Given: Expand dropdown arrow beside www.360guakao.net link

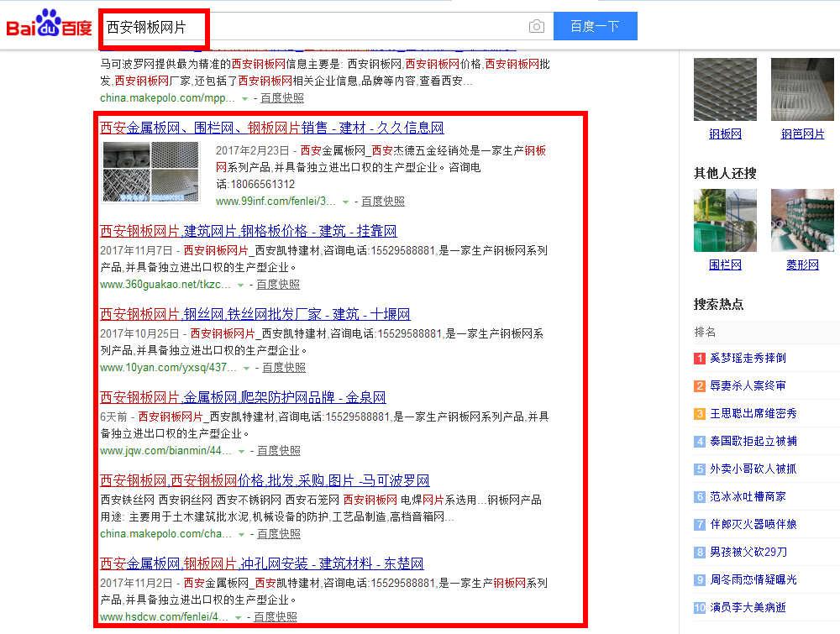Looking at the screenshot, I should point(240,285).
